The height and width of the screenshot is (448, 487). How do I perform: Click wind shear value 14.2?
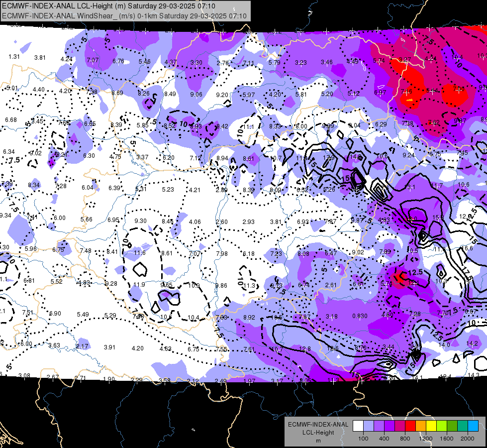tap(472, 343)
